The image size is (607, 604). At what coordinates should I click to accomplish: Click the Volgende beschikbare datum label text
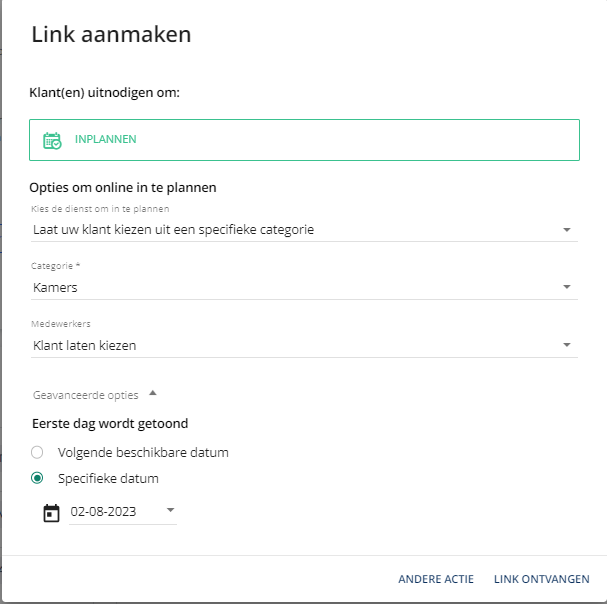coord(143,452)
